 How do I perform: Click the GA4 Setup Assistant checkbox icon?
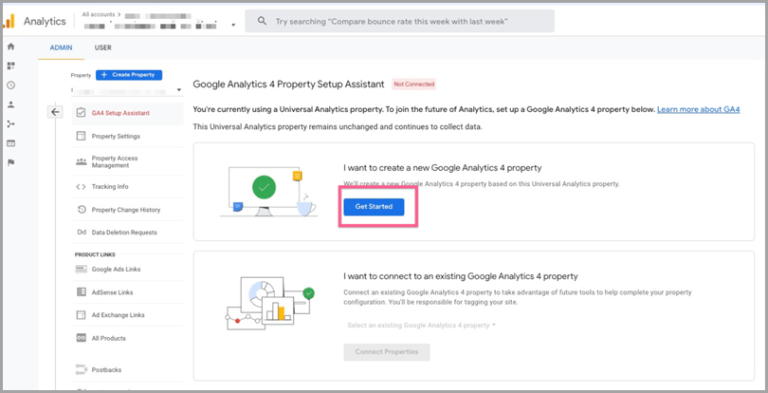click(x=81, y=113)
